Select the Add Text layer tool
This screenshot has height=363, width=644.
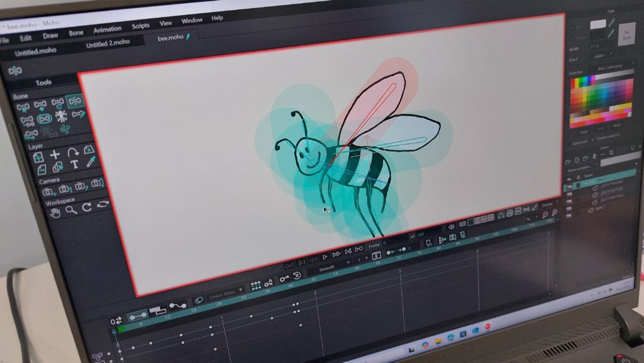coord(74,165)
